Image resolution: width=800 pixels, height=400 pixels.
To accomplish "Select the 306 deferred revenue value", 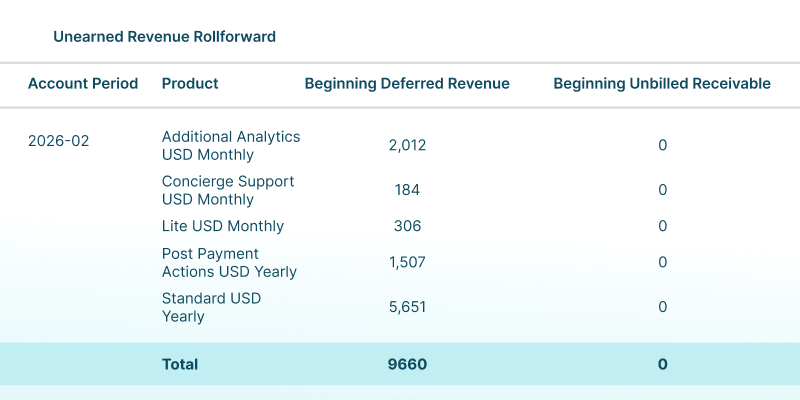I will pos(407,226).
